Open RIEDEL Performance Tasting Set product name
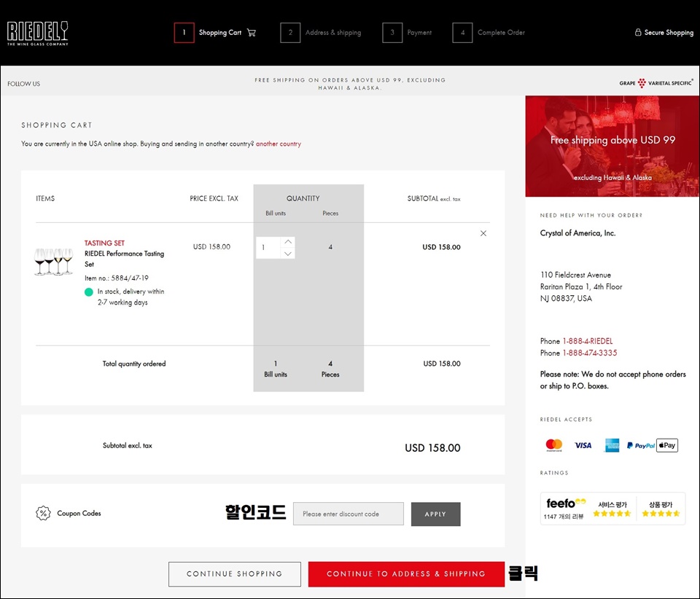700x599 pixels. [x=124, y=259]
